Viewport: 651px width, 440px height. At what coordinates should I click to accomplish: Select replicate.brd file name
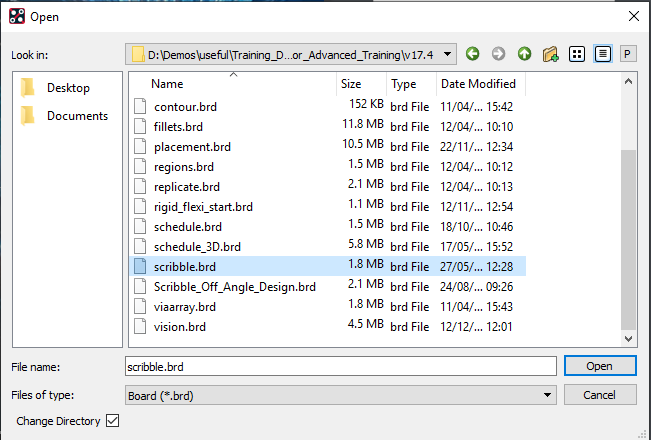click(x=187, y=186)
